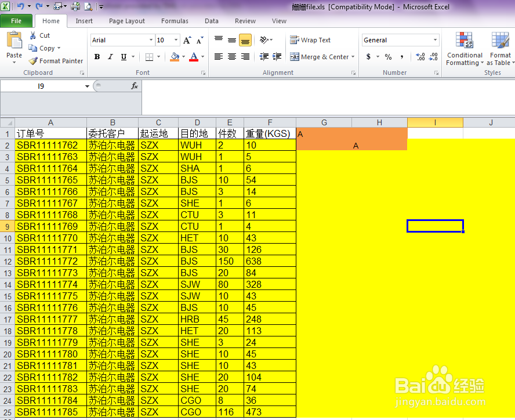Click Decrease Decimal icon

434,56
